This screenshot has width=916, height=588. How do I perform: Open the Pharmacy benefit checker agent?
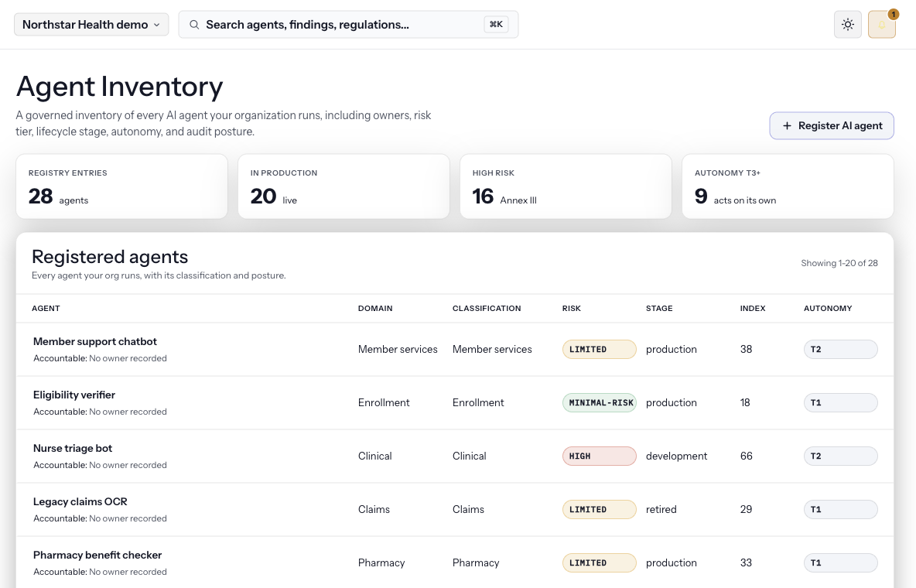97,555
